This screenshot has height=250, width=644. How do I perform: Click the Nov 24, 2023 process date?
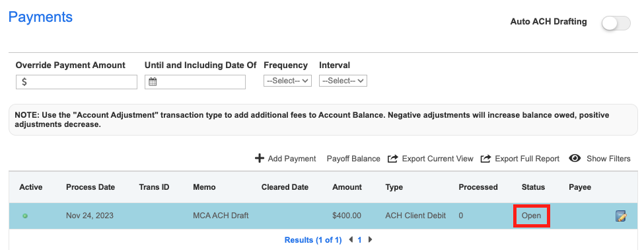[x=90, y=216]
